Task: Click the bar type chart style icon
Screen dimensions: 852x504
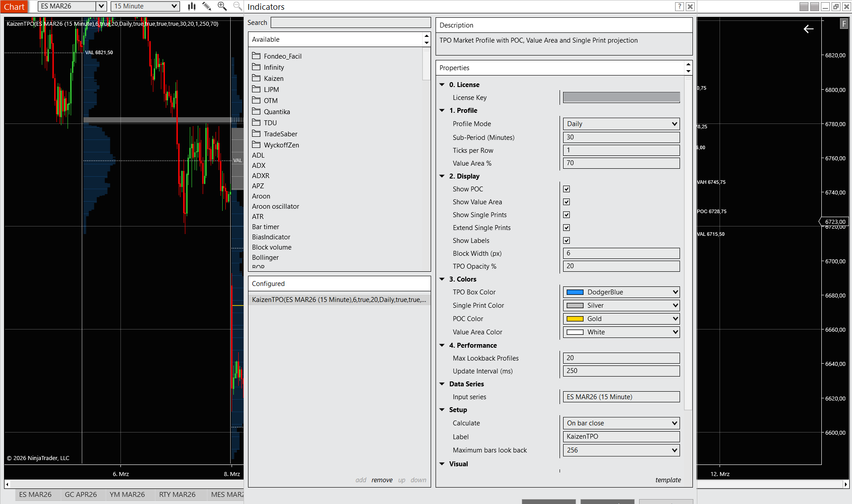Action: pos(192,6)
